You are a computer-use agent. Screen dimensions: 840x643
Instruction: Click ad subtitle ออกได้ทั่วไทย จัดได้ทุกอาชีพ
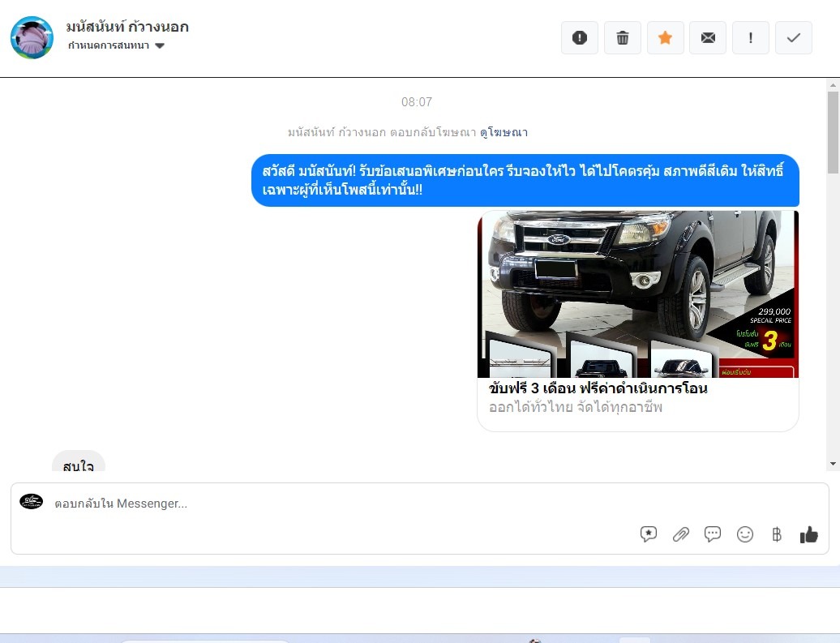click(576, 407)
